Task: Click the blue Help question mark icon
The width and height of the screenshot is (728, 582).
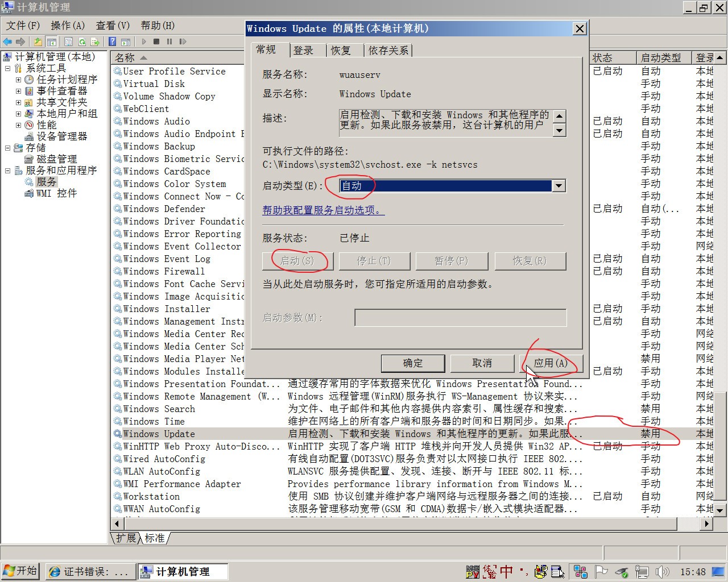Action: (112, 41)
